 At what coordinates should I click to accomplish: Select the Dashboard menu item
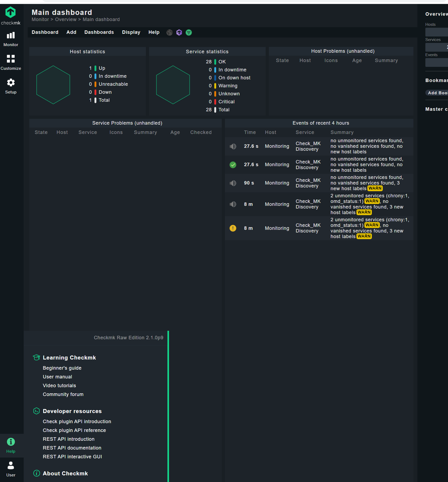click(x=45, y=32)
